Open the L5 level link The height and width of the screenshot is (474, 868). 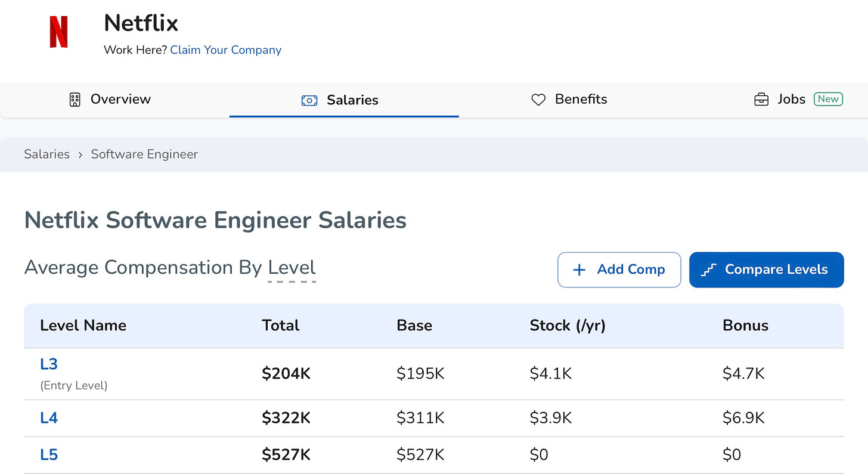(x=49, y=455)
